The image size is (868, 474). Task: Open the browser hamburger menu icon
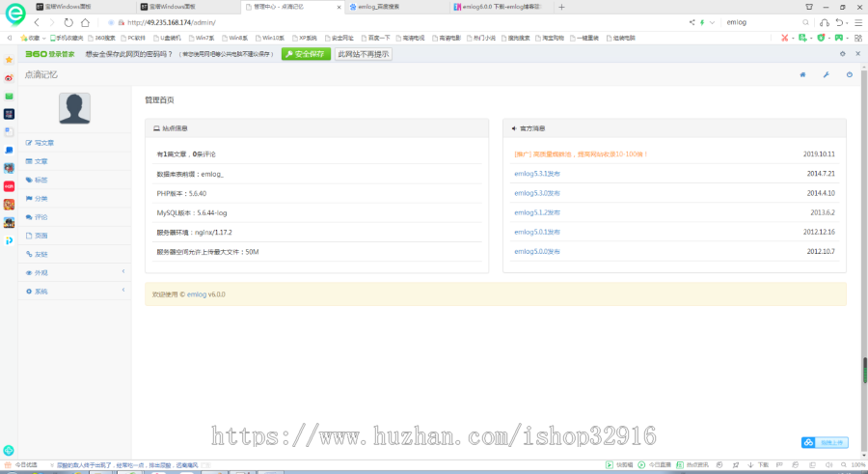pos(858,22)
